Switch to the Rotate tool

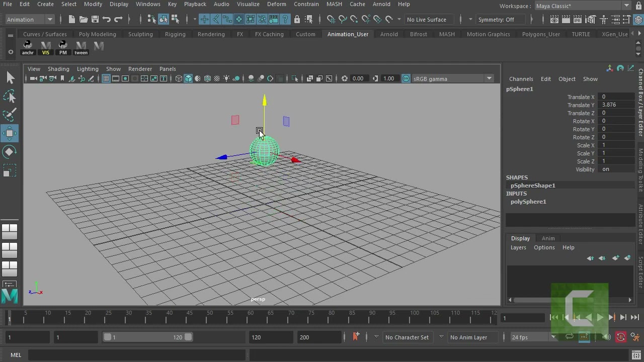pyautogui.click(x=10, y=152)
